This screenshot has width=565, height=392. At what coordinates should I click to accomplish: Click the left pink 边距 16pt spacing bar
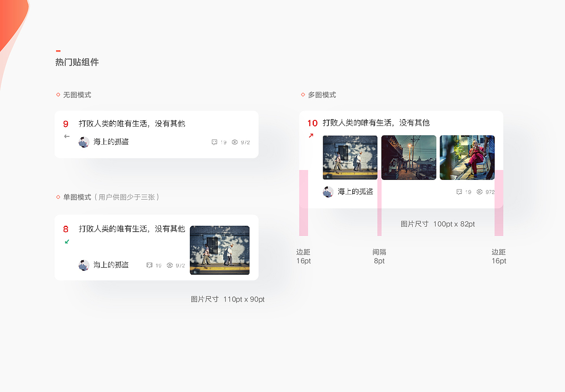(303, 203)
